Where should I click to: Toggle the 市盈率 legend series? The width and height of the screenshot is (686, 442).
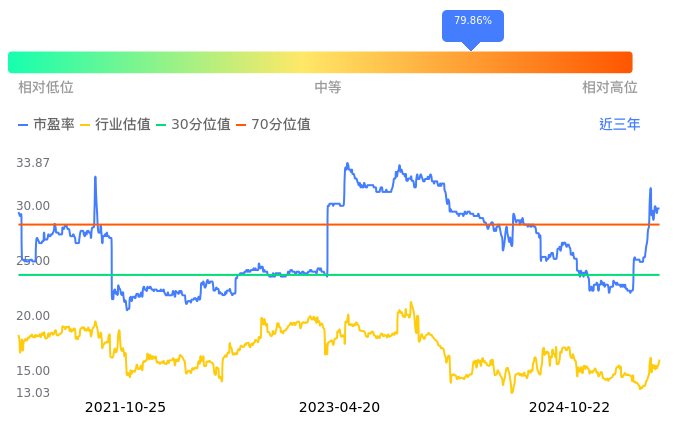click(47, 125)
